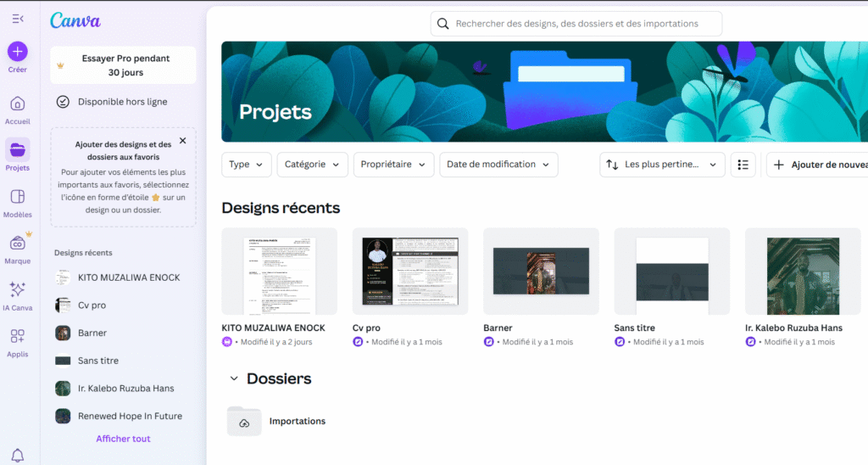868x465 pixels.
Task: Collapse the sidebar menu icon
Action: [18, 19]
